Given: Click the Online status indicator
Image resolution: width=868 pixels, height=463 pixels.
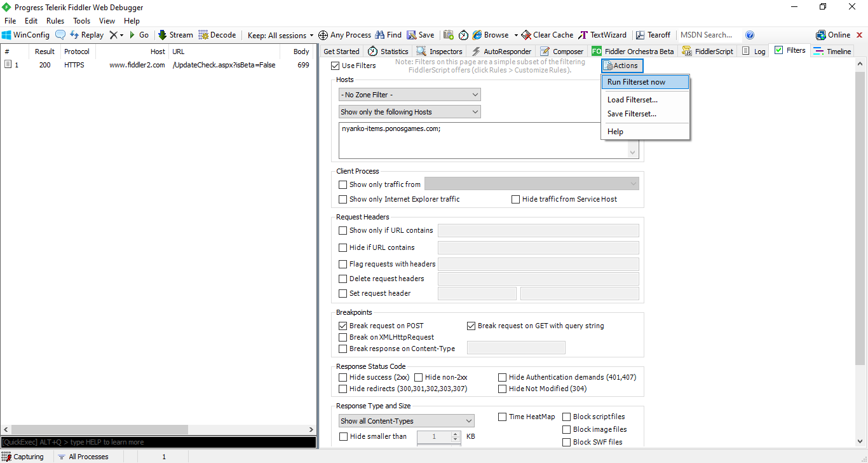Looking at the screenshot, I should pyautogui.click(x=833, y=35).
